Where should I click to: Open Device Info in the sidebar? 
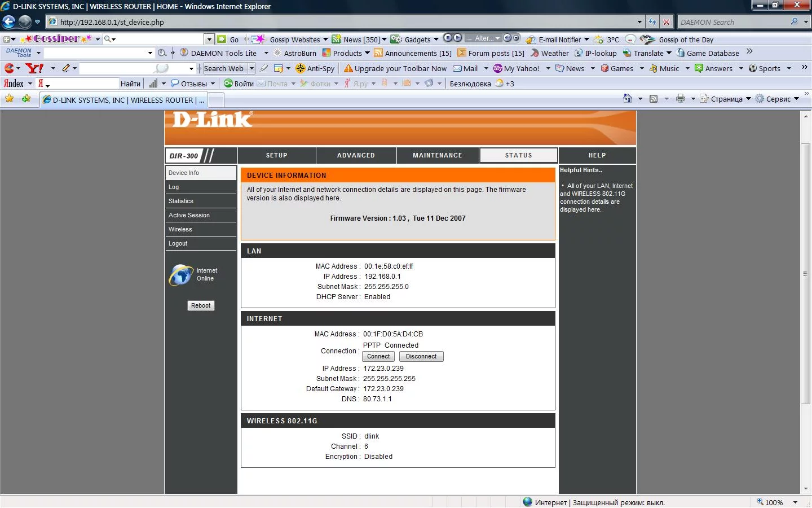(x=201, y=173)
